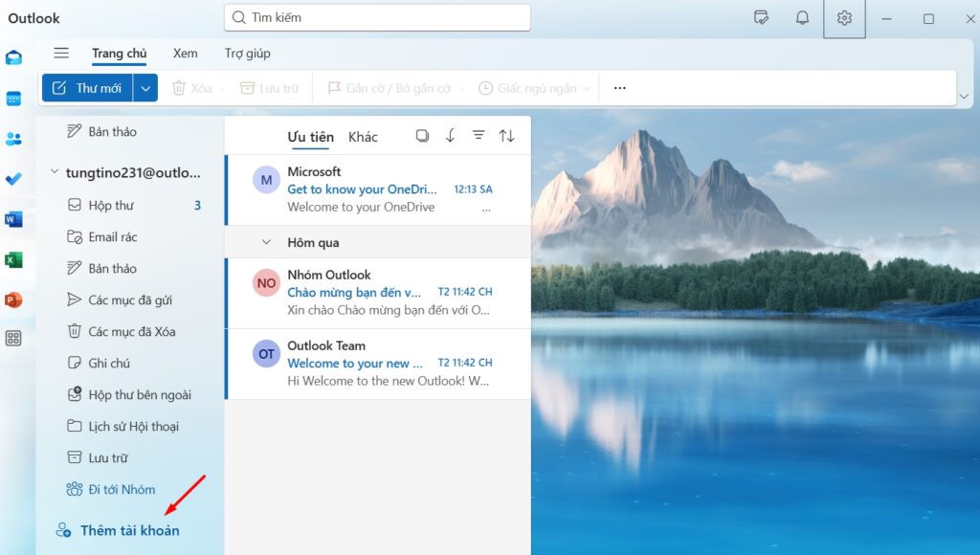Click Thêm tài khoản to add account
The height and width of the screenshot is (555, 980).
(118, 531)
